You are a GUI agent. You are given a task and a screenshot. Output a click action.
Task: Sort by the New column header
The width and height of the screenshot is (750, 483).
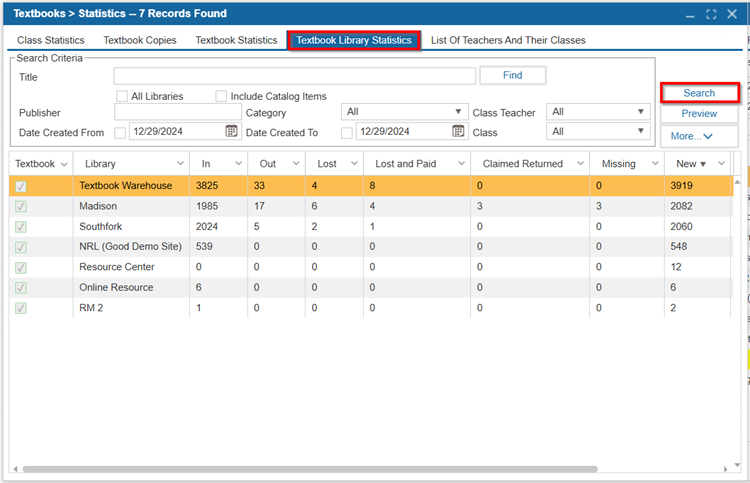pyautogui.click(x=686, y=164)
